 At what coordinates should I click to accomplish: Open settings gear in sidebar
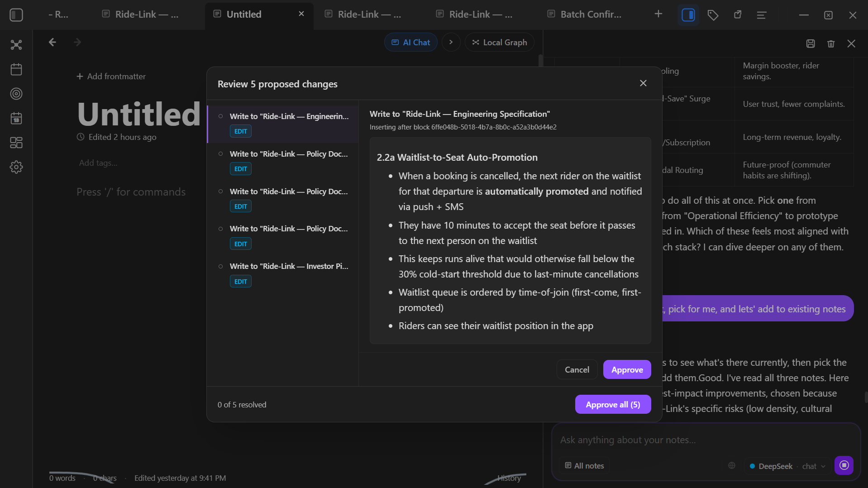[x=16, y=167]
